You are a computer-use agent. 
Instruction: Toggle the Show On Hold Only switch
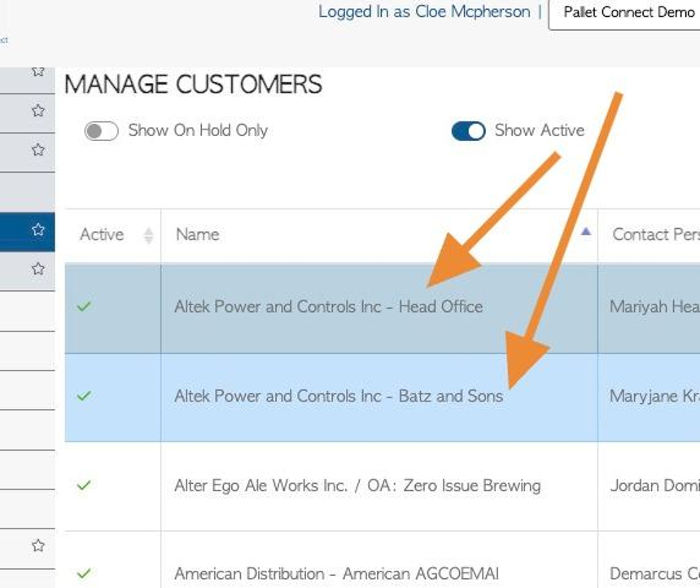coord(102,131)
